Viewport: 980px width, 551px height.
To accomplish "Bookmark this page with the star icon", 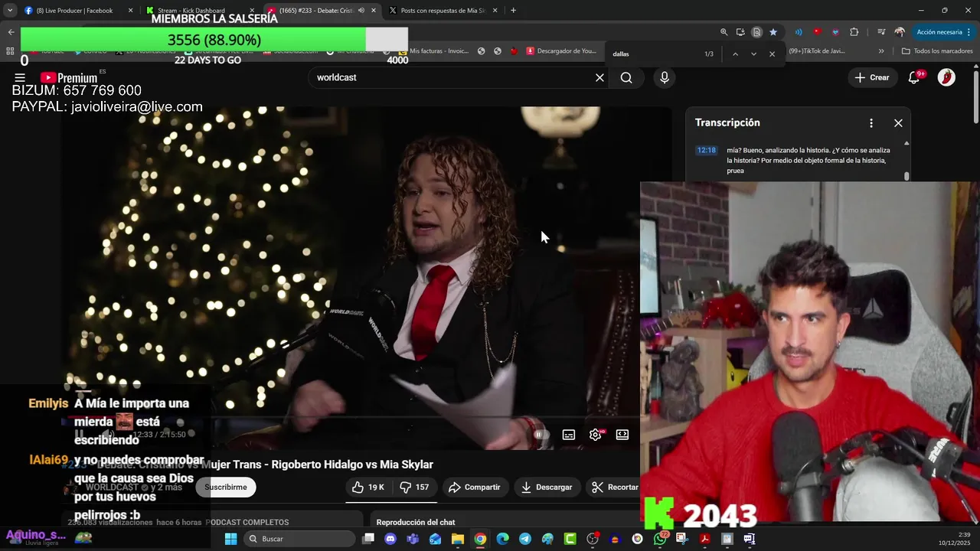I will tap(773, 32).
